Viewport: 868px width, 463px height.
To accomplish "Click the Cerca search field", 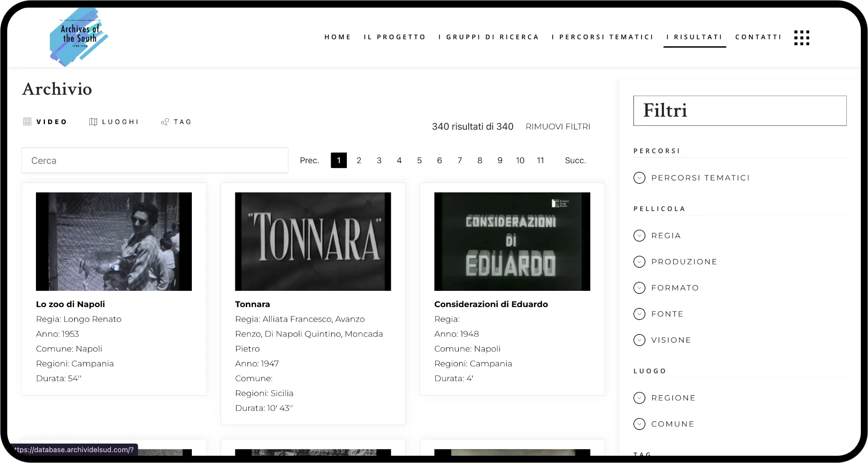I will point(155,160).
